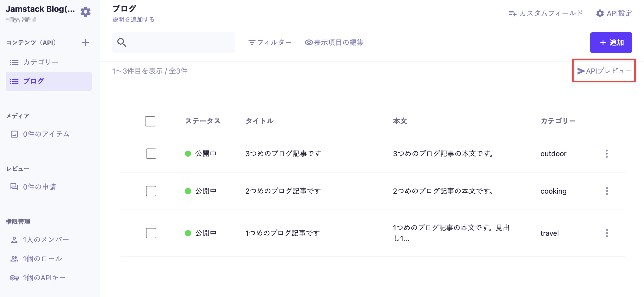Screen dimensions: 644x297
Task: Open service settings gear next to Jamstack Blog
Action: 86,12
